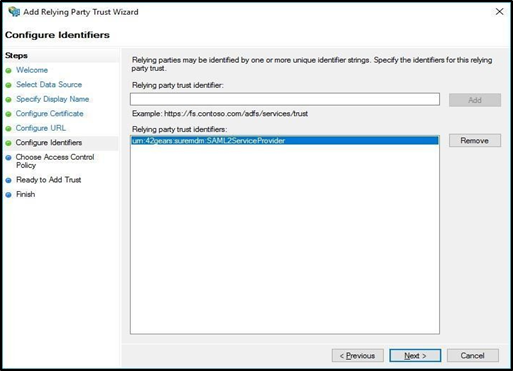The image size is (513, 371).
Task: Select the urn:42gears:suremdm identifier entry
Action: [285, 141]
